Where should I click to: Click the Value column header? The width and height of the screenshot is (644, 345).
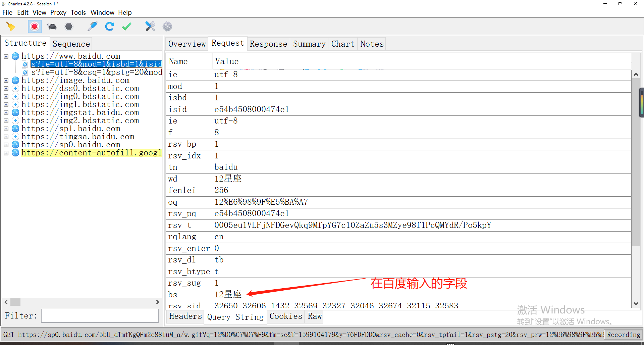coord(422,61)
